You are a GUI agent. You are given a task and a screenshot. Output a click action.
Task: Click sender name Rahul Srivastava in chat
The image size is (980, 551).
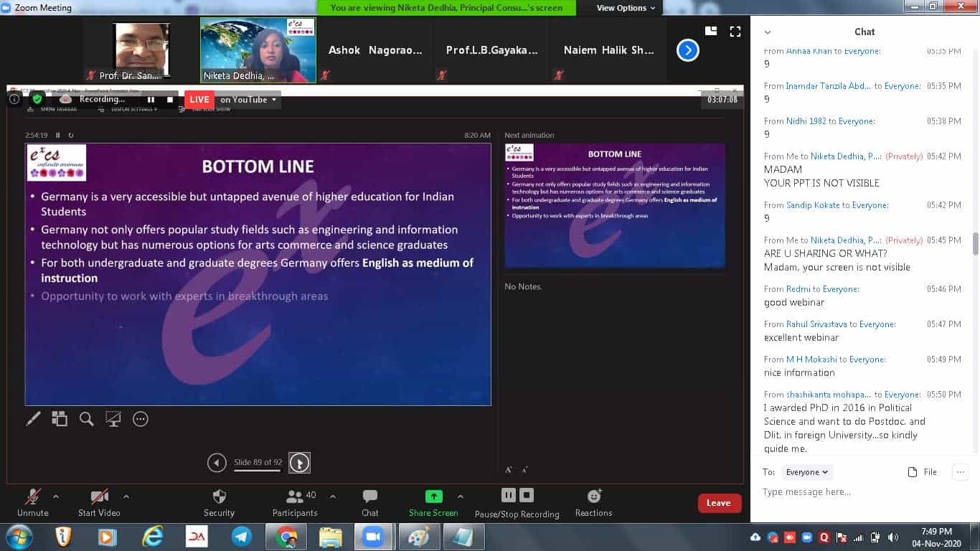tap(816, 324)
